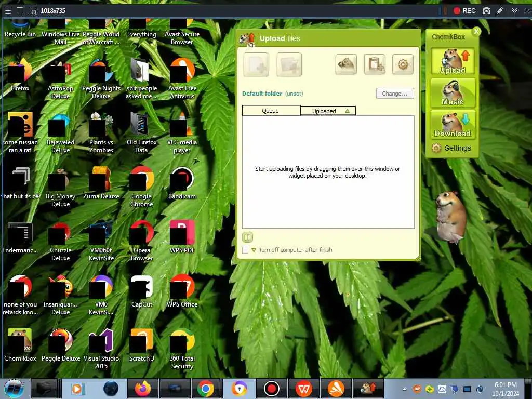Close the ChomikBox widget panel
Image resolution: width=532 pixels, height=399 pixels.
coord(476,32)
